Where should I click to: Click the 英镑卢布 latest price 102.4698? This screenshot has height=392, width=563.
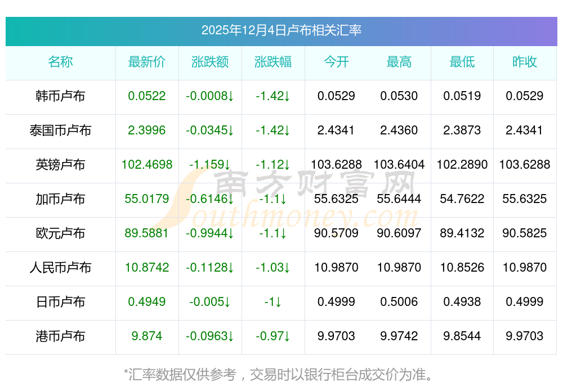tap(147, 165)
